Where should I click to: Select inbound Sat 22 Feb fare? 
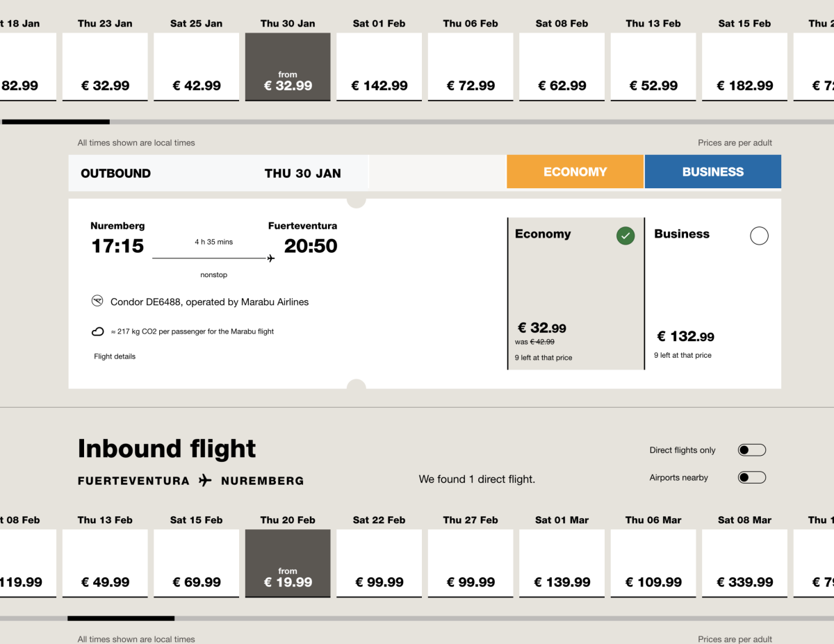(x=379, y=563)
